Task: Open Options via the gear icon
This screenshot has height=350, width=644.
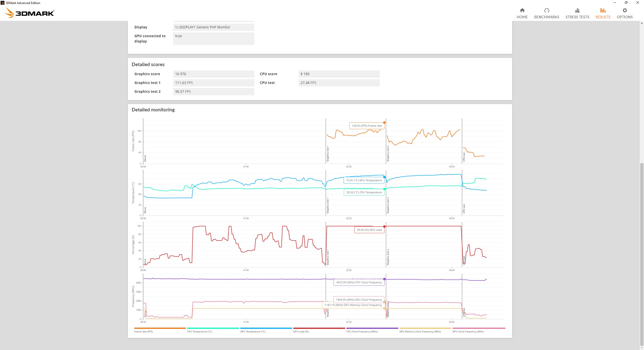Action: pos(624,10)
